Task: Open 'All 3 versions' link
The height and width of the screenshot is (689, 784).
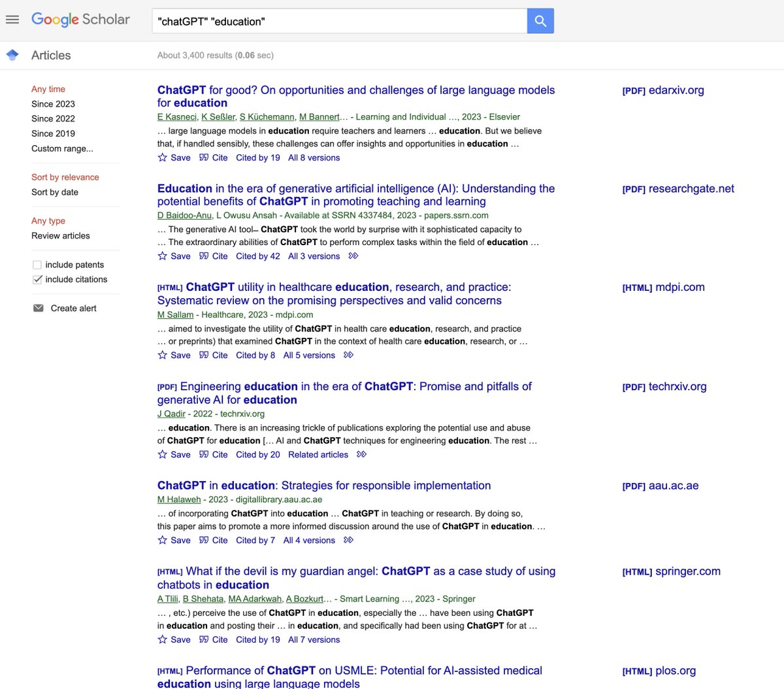Action: pyautogui.click(x=314, y=256)
